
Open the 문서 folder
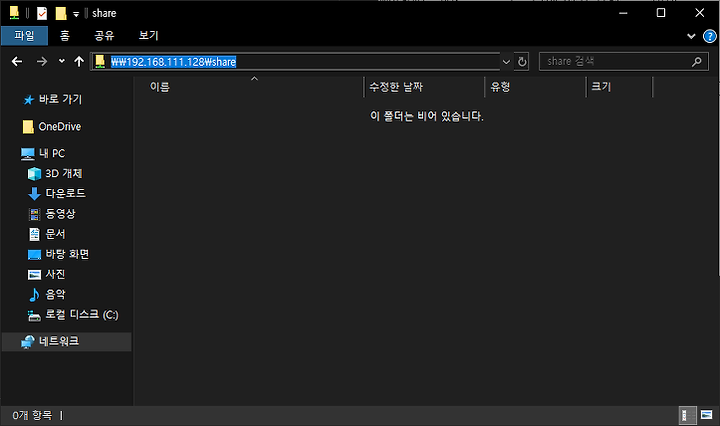pyautogui.click(x=55, y=234)
